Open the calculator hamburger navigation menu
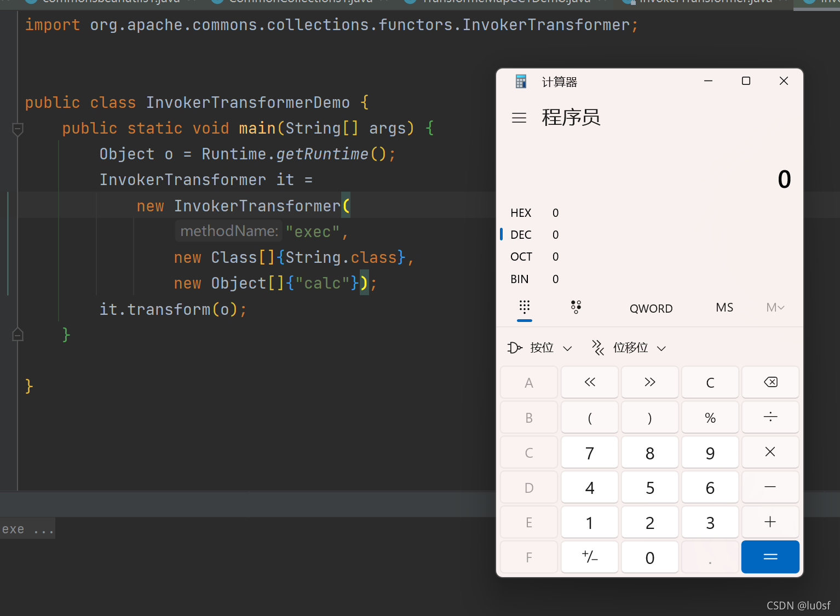 [x=519, y=118]
